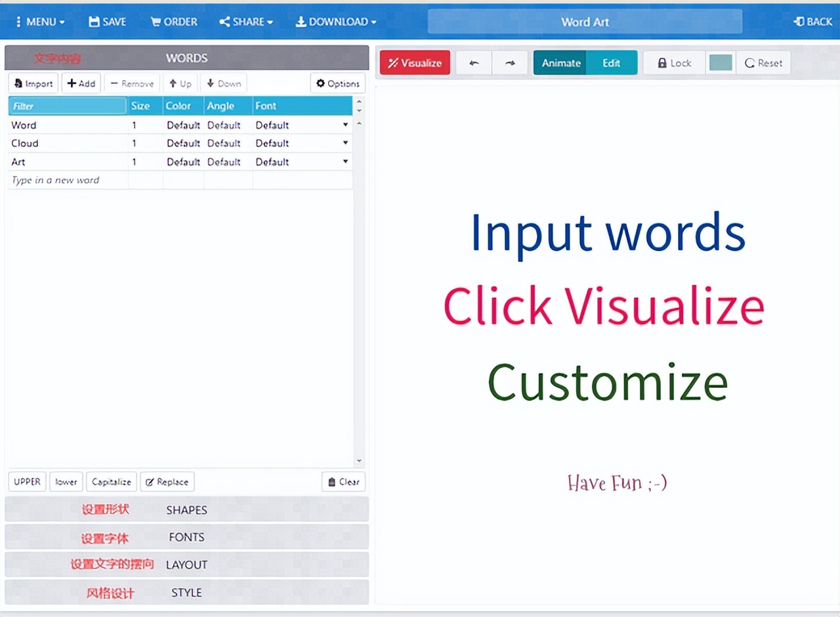
Task: Expand the FONTS panel
Action: click(x=186, y=537)
